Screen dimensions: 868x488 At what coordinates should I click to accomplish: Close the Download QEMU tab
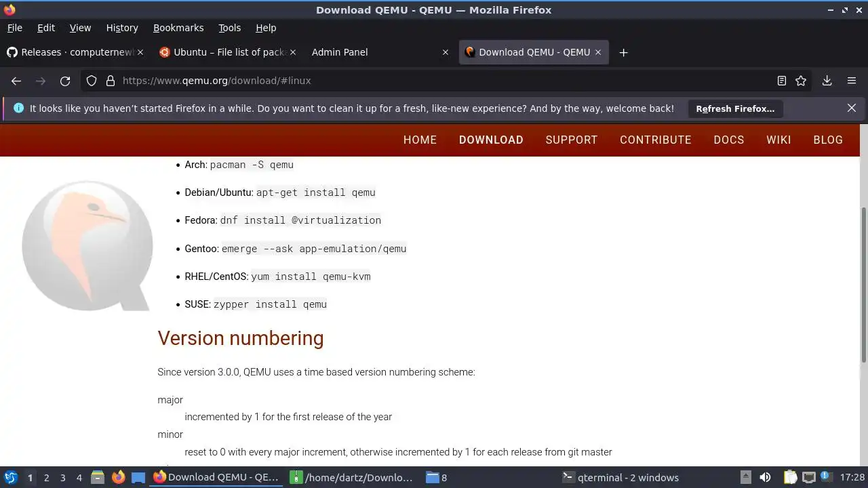598,52
